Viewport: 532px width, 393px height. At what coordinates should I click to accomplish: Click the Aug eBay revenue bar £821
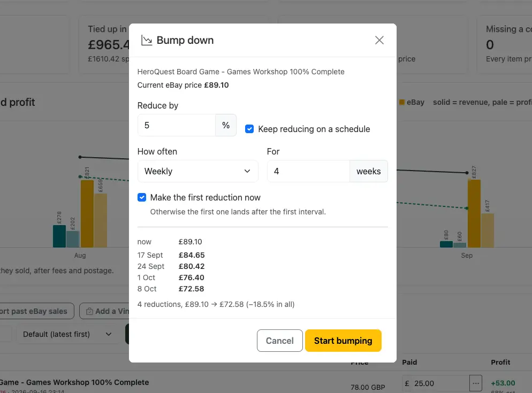tap(87, 214)
